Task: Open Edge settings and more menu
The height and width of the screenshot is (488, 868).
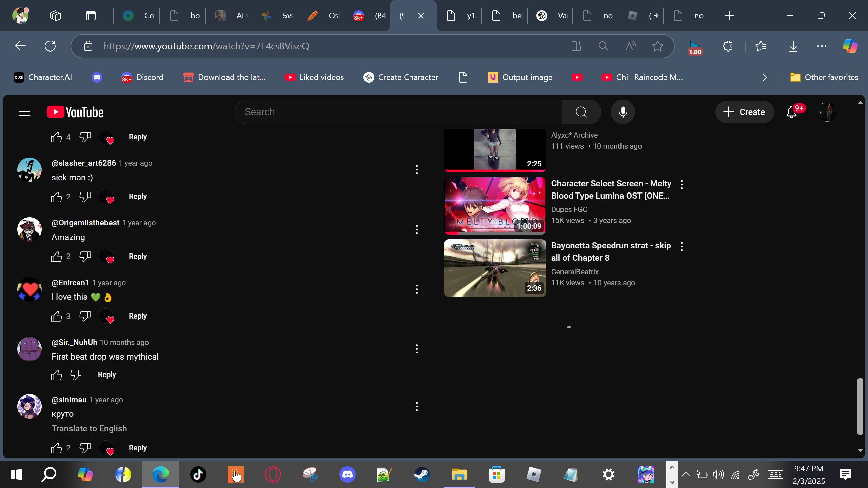Action: 822,46
